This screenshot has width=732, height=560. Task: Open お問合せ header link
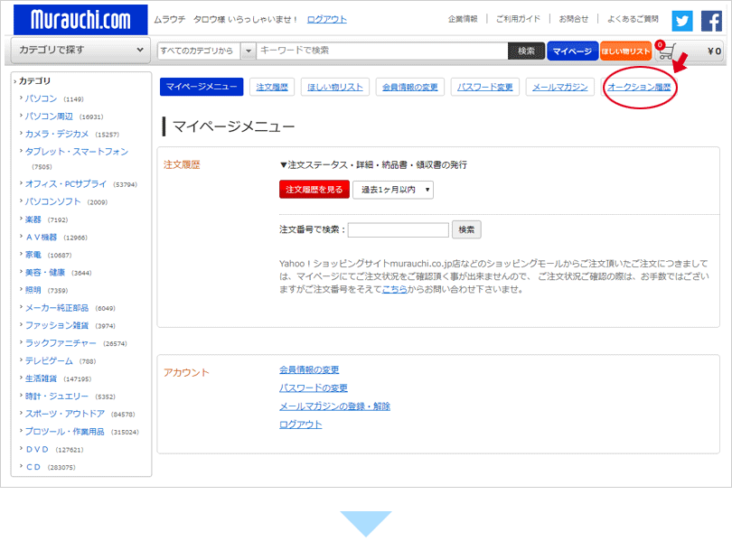pyautogui.click(x=573, y=19)
